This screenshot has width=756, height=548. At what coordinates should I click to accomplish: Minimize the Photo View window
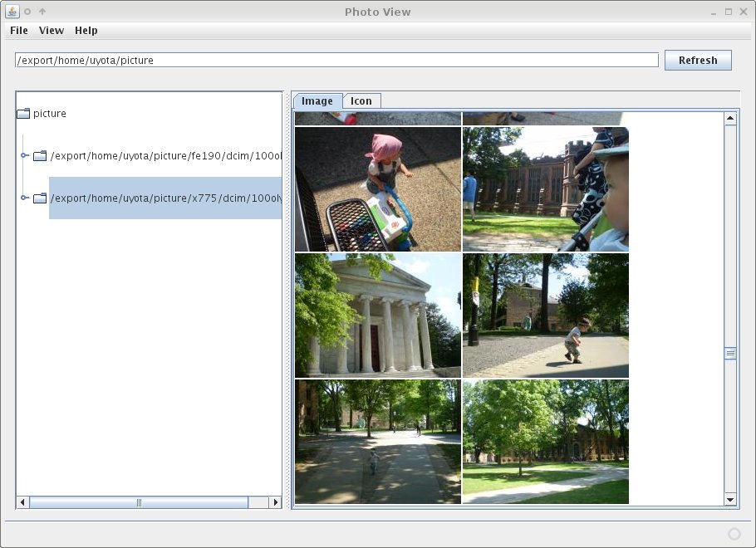714,12
